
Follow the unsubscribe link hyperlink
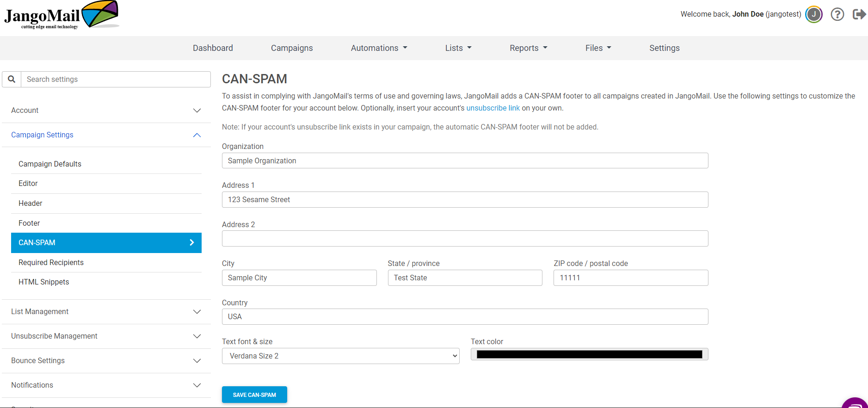pyautogui.click(x=492, y=108)
